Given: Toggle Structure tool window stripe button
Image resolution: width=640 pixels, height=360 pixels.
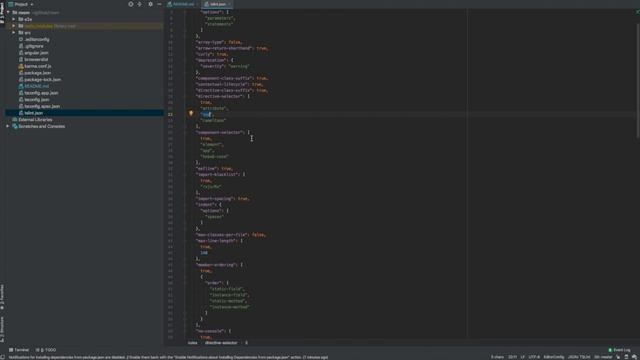Looking at the screenshot, I should point(2,329).
